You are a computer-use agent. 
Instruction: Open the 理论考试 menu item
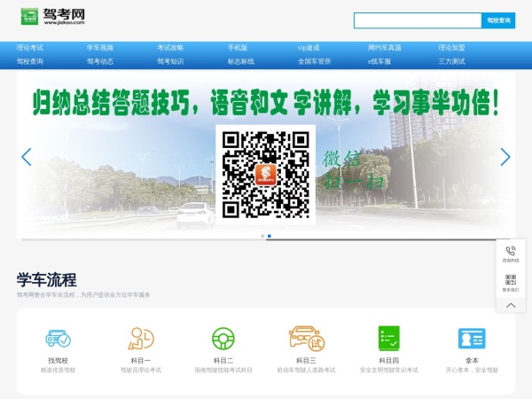click(x=30, y=48)
